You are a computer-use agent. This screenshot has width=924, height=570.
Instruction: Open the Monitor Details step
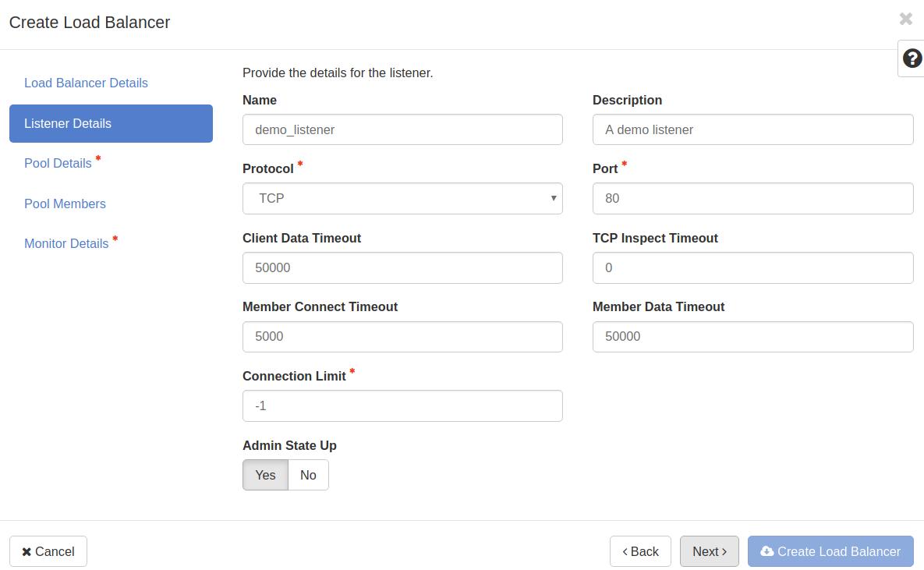pyautogui.click(x=66, y=243)
